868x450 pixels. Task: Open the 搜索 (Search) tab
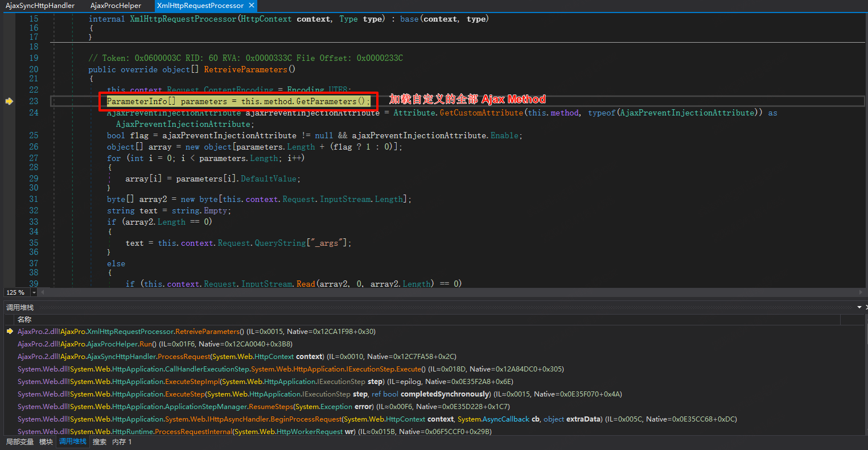tap(100, 442)
